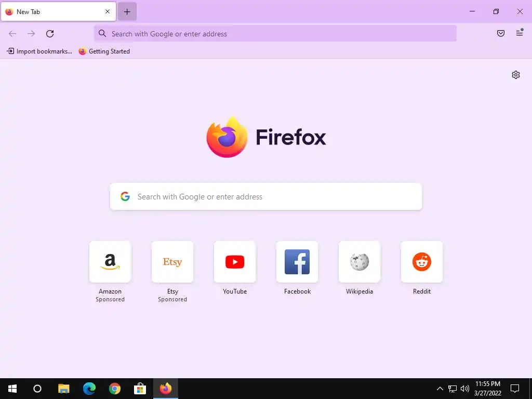
Task: Open the volume tray icon
Action: (465, 389)
